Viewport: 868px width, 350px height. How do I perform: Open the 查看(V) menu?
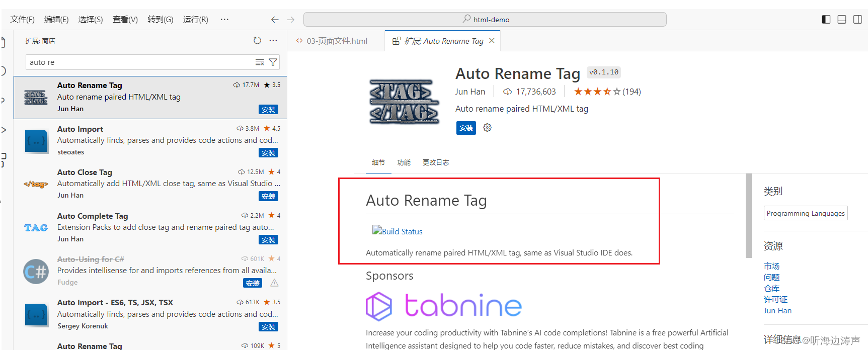(125, 20)
